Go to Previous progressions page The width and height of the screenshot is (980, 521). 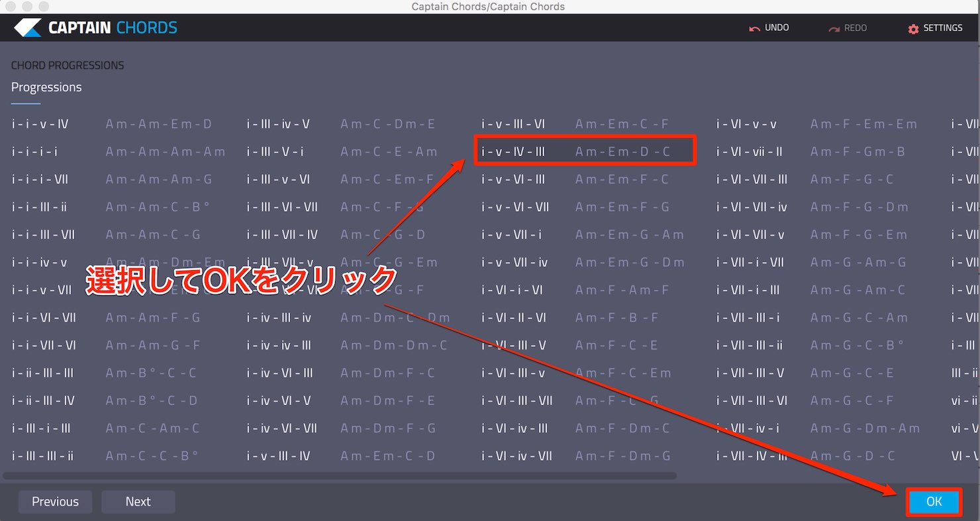point(55,502)
